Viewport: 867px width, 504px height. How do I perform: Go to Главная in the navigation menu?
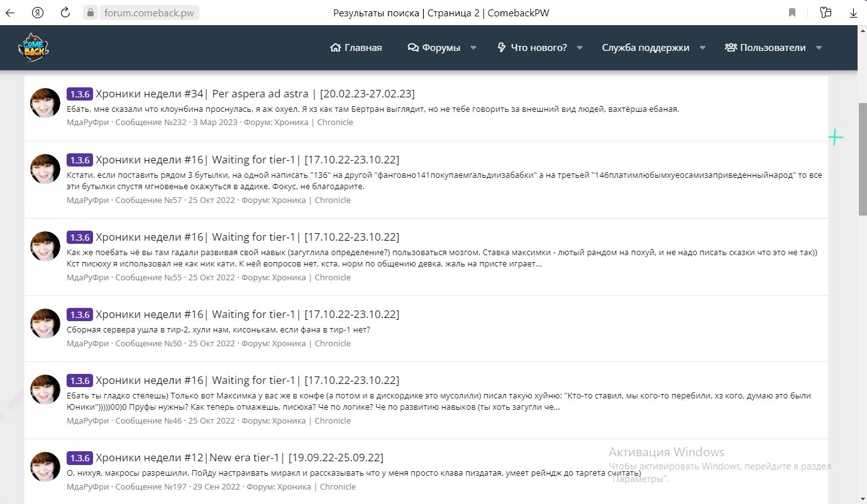click(356, 48)
